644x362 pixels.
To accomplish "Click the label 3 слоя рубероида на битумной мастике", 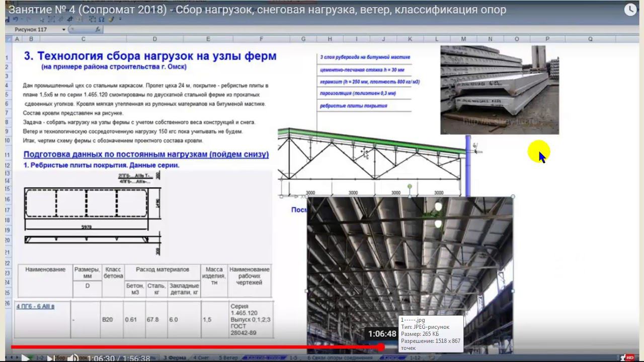I will (365, 57).
